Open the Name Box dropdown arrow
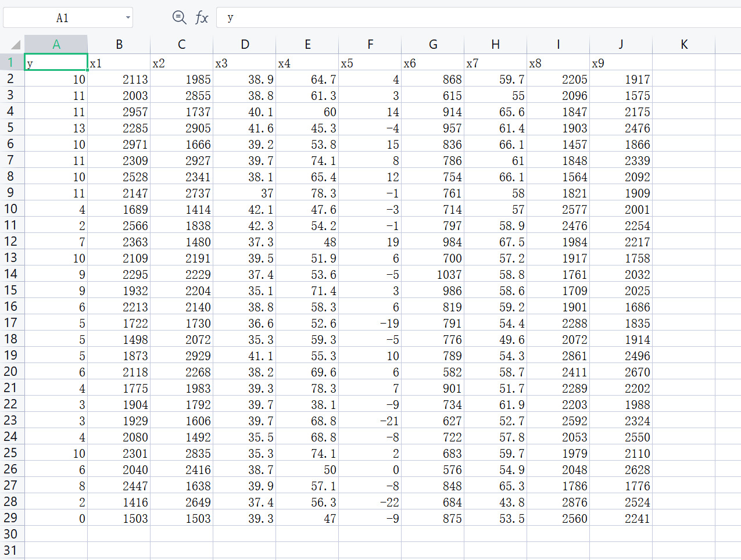The image size is (741, 560). tap(128, 17)
